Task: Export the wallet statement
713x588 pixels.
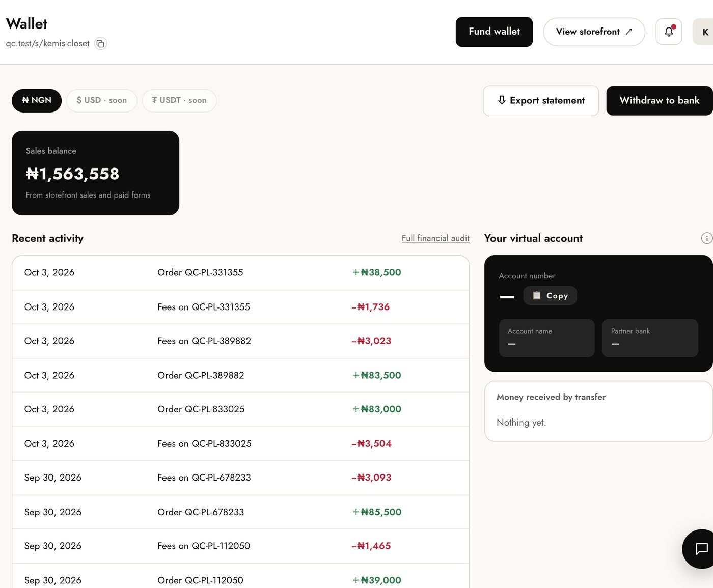Action: (541, 101)
